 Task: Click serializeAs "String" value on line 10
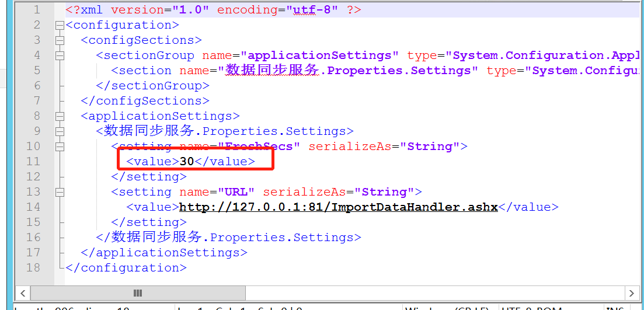coord(430,147)
